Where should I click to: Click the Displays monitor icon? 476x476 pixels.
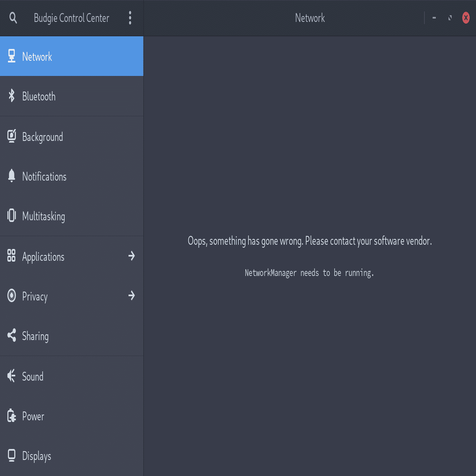12,455
